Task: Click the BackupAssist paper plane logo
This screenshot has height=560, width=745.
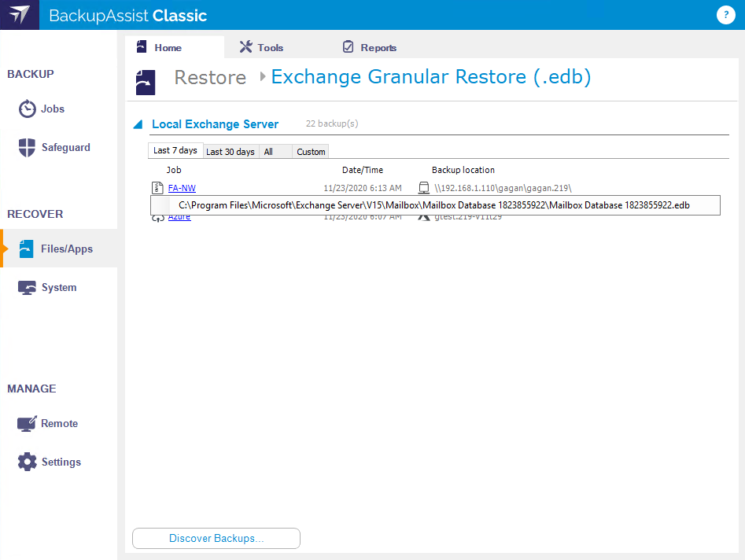Action: click(x=20, y=15)
